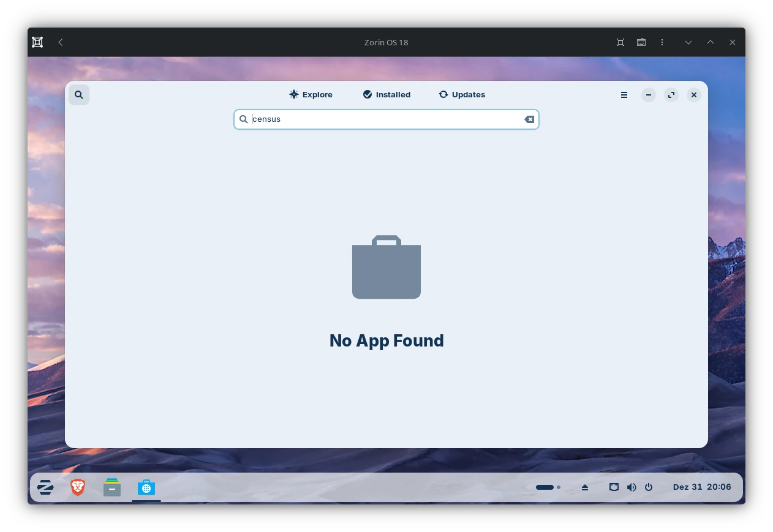Open the volume control in tray
Screen dimensions: 773x532
632,487
